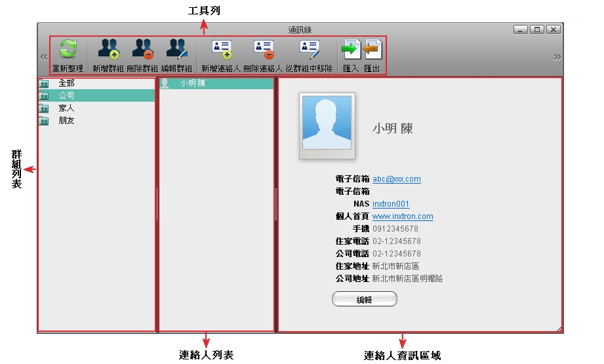Screen dimensions: 604x364
Task: Select contact 小明 陳 in list
Action: coord(193,83)
